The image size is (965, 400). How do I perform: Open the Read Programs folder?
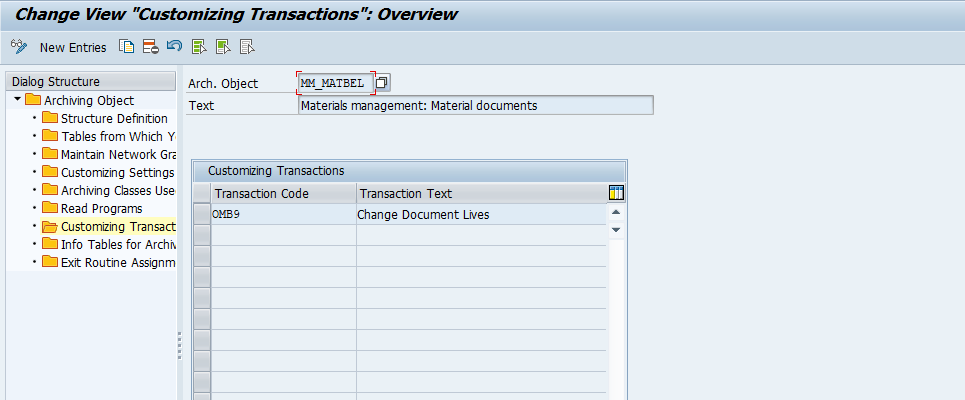coord(102,208)
